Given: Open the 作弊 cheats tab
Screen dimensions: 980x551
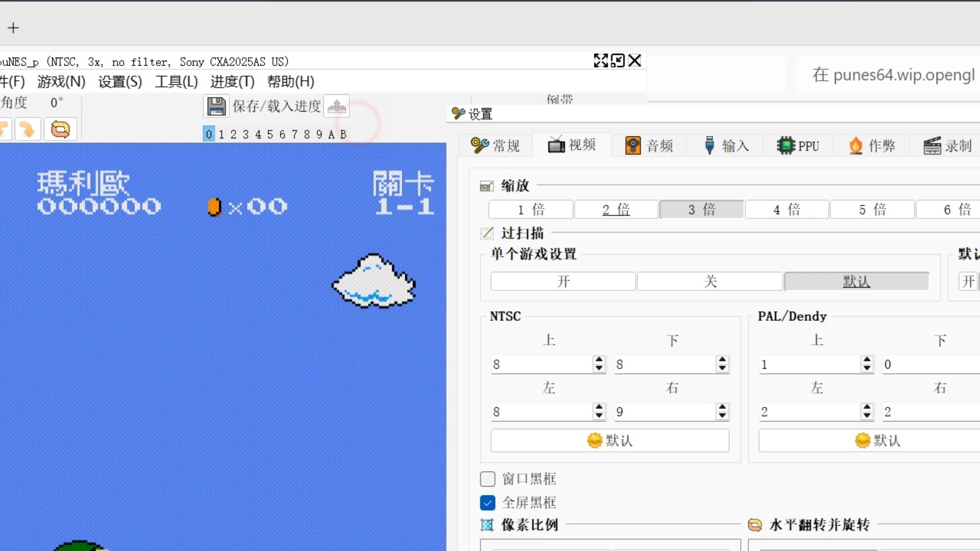Looking at the screenshot, I should pos(872,146).
